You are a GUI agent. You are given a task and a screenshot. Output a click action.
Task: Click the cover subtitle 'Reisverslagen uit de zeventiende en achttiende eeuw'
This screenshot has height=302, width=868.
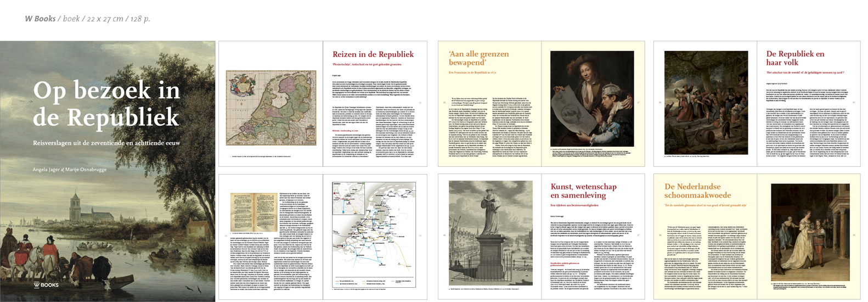(106, 143)
